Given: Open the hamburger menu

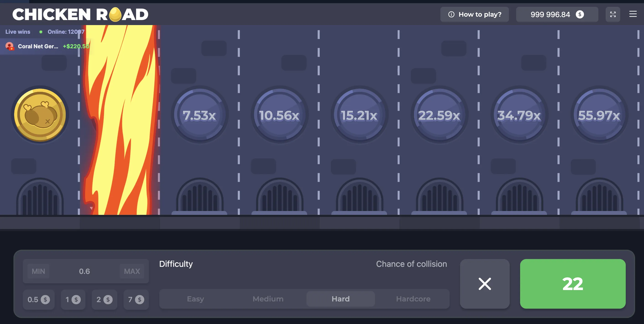Looking at the screenshot, I should [x=633, y=14].
